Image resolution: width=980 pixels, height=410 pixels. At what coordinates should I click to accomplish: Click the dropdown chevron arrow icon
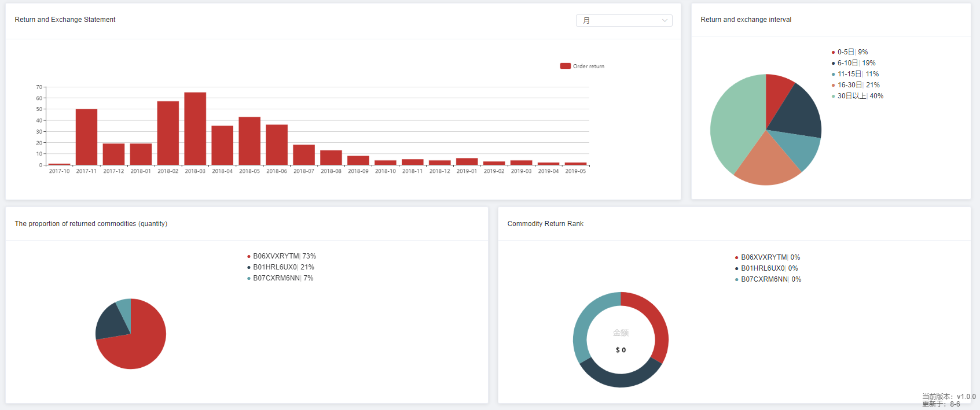click(x=665, y=21)
